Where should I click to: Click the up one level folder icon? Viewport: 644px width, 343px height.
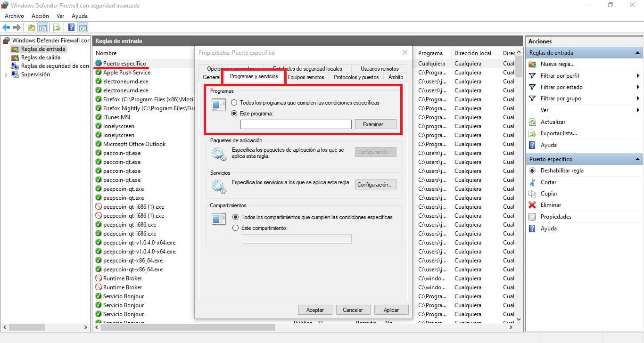pyautogui.click(x=31, y=27)
